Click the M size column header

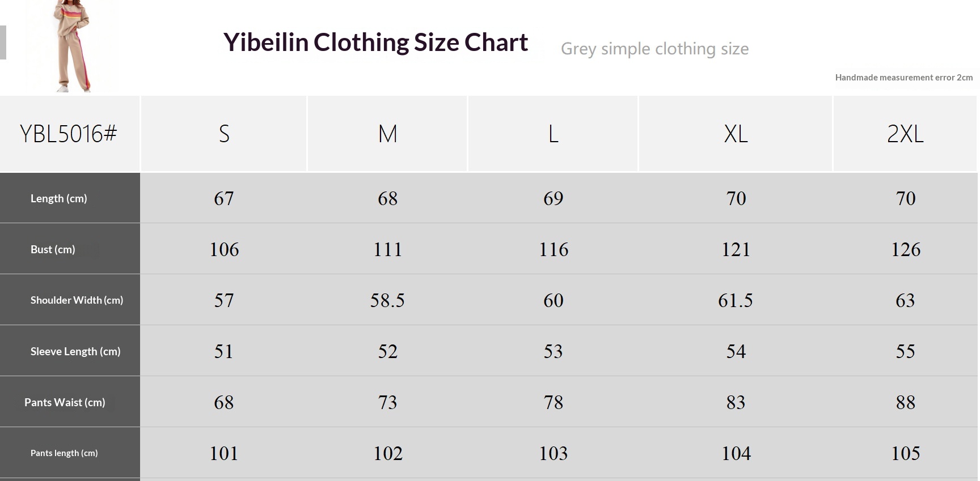(388, 134)
